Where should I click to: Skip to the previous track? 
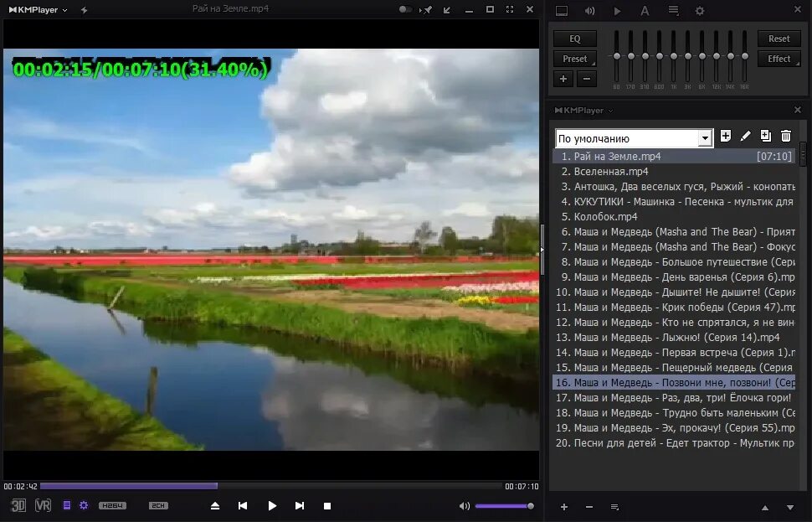243,506
